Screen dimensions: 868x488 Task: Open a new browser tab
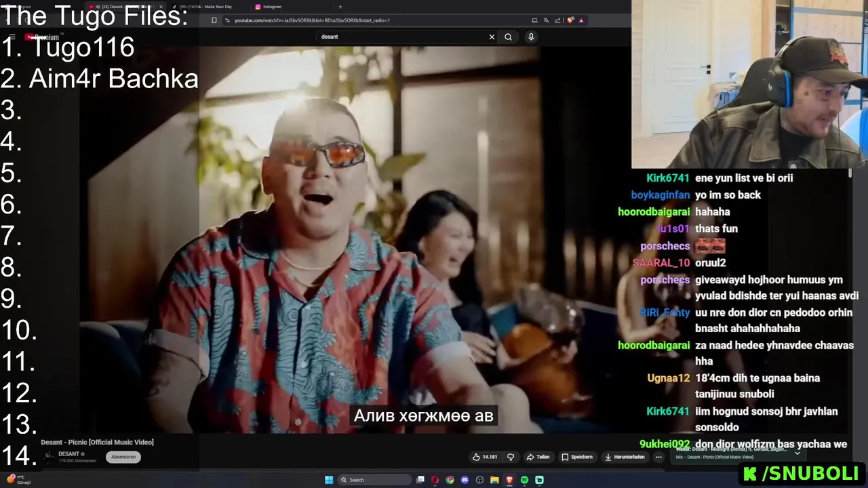pyautogui.click(x=340, y=7)
